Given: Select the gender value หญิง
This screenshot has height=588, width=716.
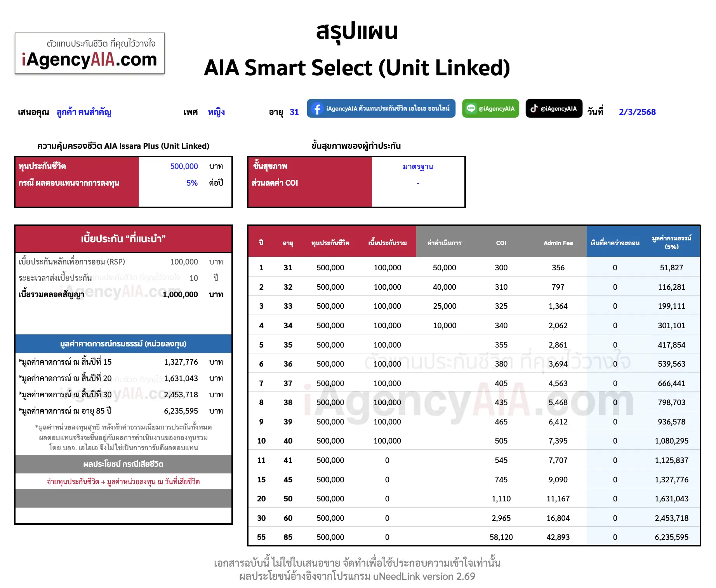Looking at the screenshot, I should click(x=216, y=112).
